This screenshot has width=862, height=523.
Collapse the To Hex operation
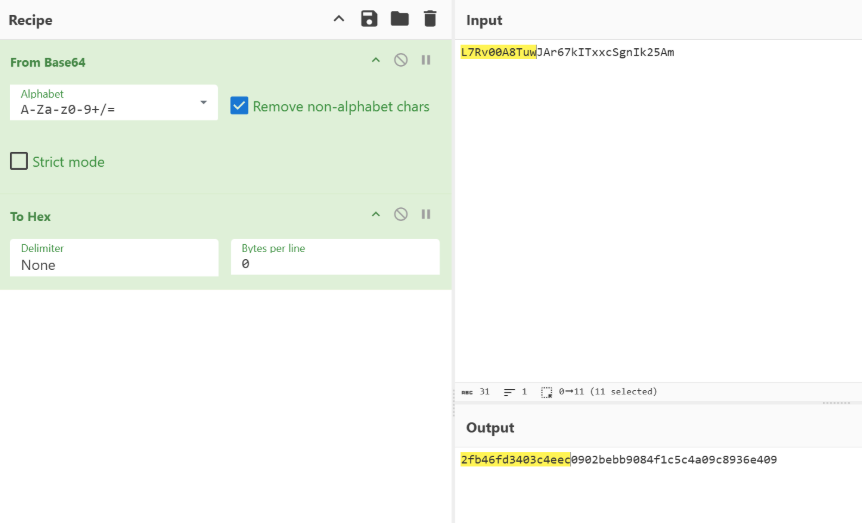point(376,215)
